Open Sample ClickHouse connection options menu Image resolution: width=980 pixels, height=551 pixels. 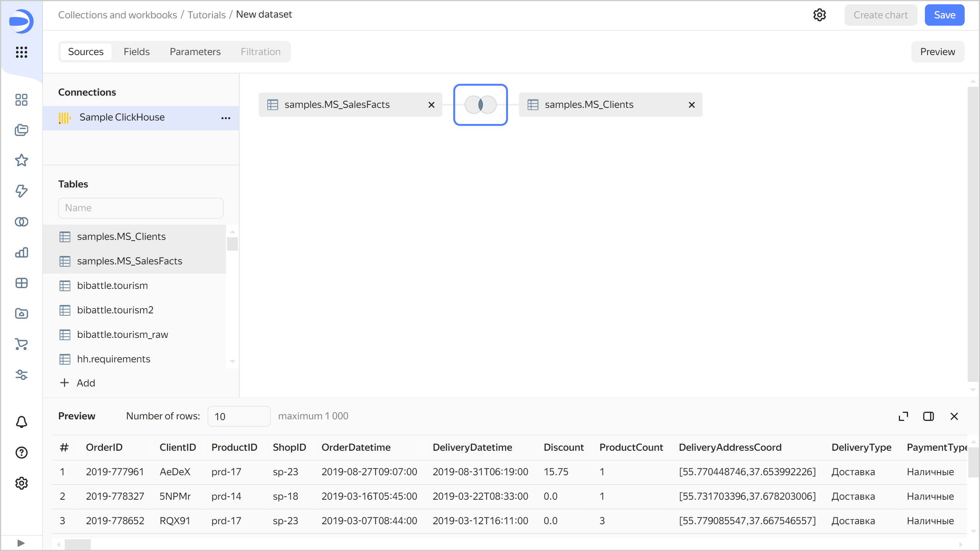tap(226, 118)
